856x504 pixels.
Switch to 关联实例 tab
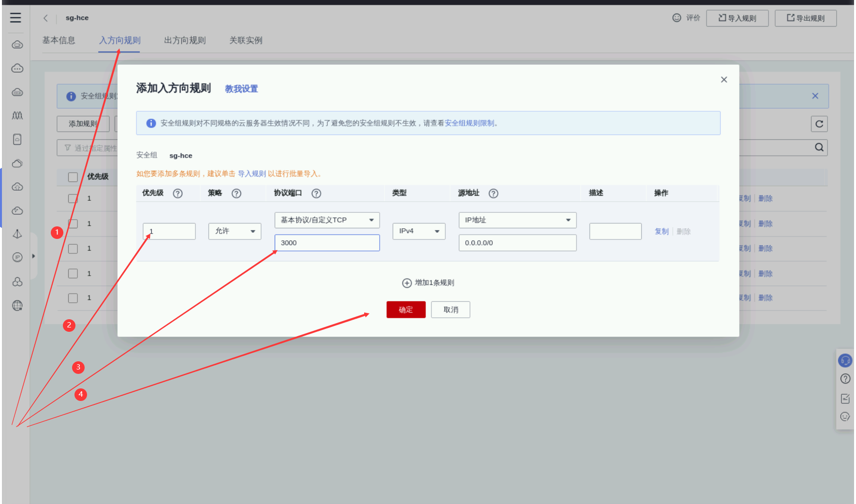click(x=246, y=40)
